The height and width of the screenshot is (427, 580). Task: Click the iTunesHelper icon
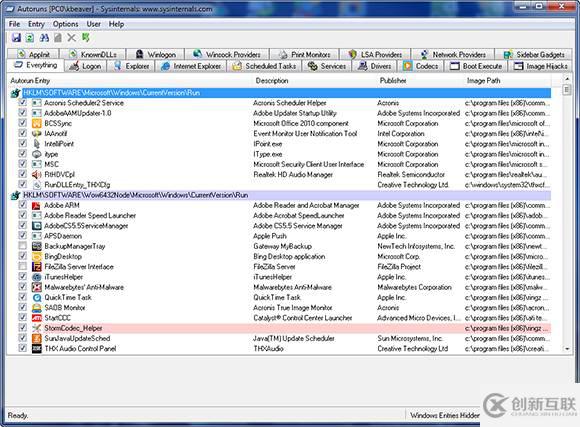pos(37,277)
